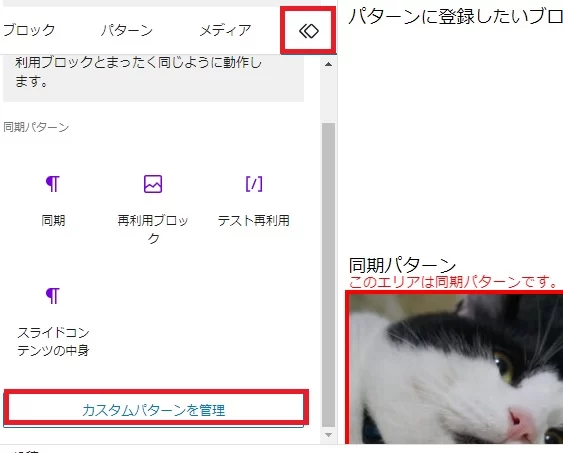
Task: Open the カスタムパターンを管理 link
Action: click(x=153, y=410)
